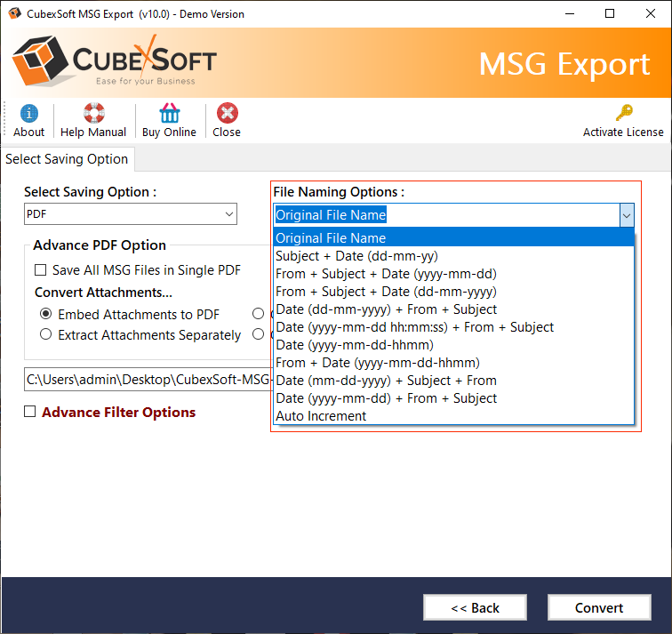The height and width of the screenshot is (634, 672).
Task: Click the app icon in the title bar
Action: [14, 13]
